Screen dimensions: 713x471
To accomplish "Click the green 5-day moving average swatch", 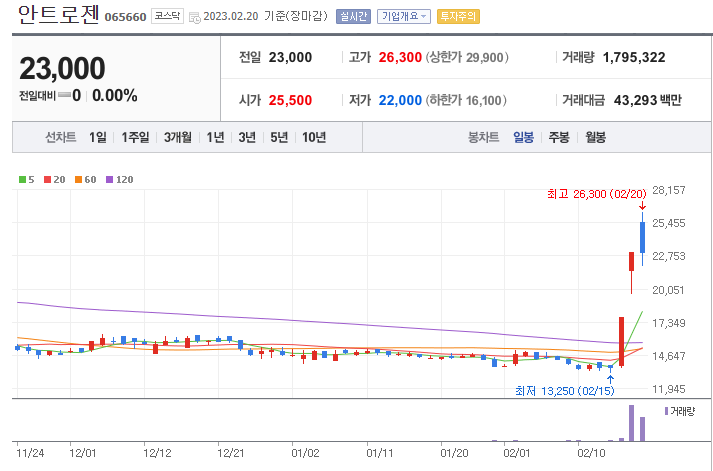I will (x=22, y=180).
